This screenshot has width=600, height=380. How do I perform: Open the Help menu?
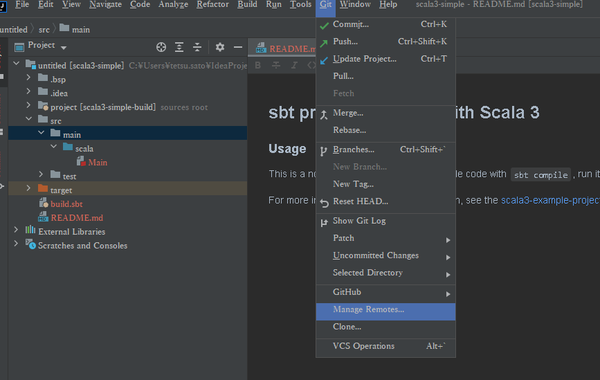coord(388,5)
